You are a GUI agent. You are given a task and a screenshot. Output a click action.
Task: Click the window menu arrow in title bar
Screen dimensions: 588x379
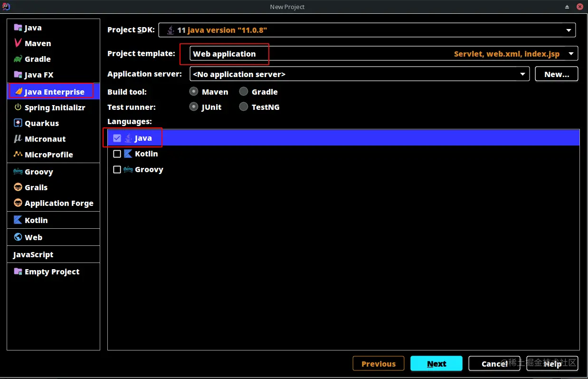[x=567, y=7]
